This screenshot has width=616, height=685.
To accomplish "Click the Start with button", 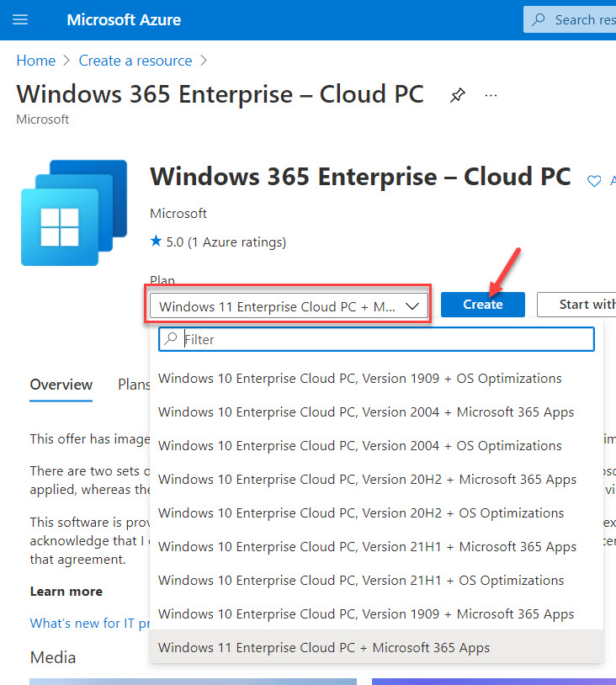I will pyautogui.click(x=576, y=305).
